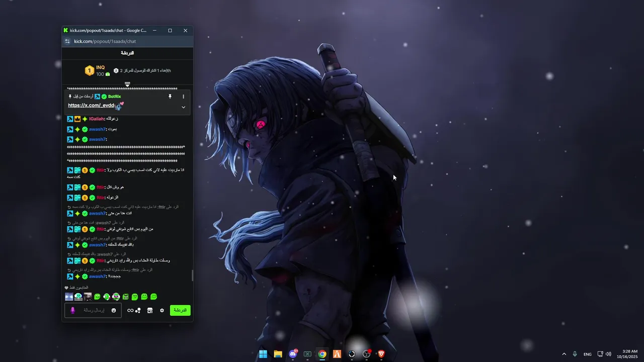
Task: Open chat settings gear icon
Action: [x=162, y=310]
